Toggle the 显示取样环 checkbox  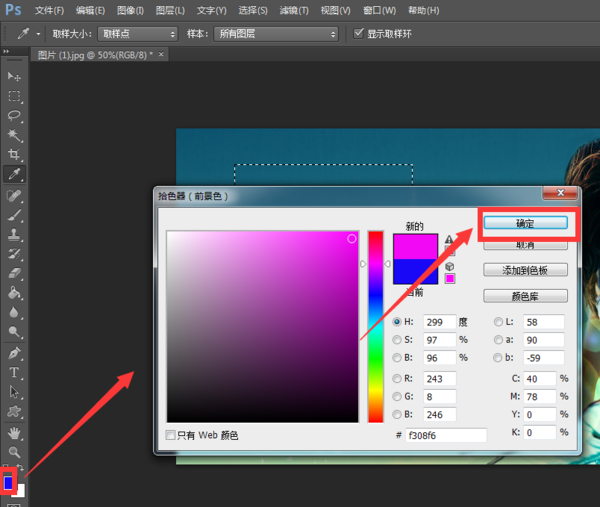359,33
